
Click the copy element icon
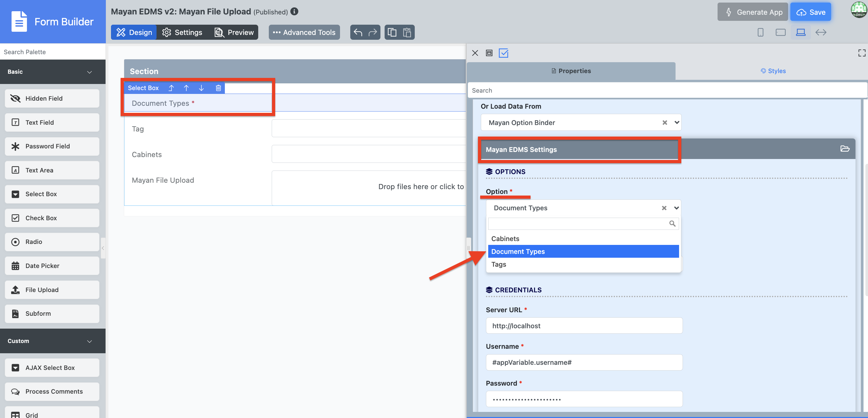[x=392, y=32]
